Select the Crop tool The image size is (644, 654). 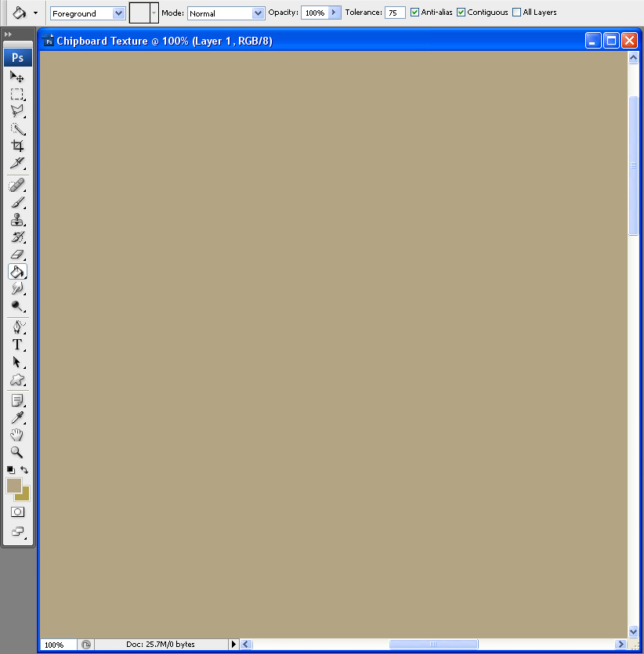[x=17, y=147]
